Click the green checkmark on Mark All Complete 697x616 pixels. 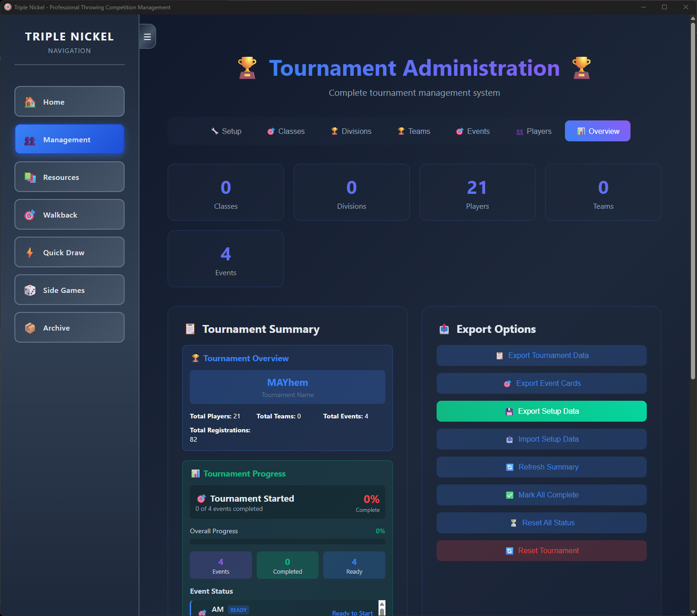coord(509,495)
